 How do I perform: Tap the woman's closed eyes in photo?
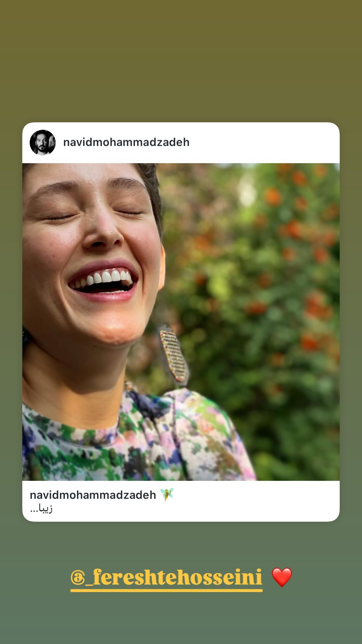pyautogui.click(x=93, y=214)
